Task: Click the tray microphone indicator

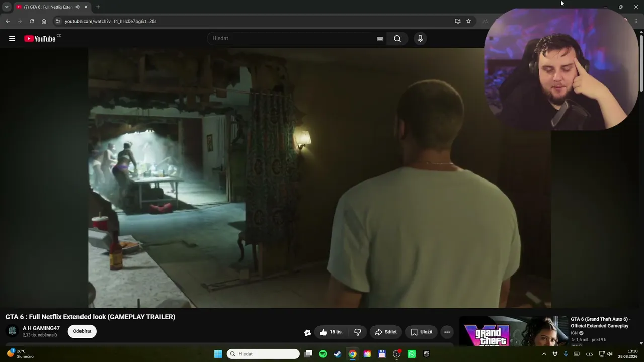Action: 566,354
